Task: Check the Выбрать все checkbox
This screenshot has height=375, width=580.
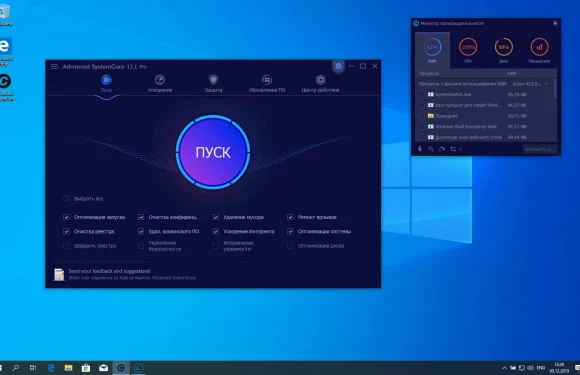Action: pos(66,199)
